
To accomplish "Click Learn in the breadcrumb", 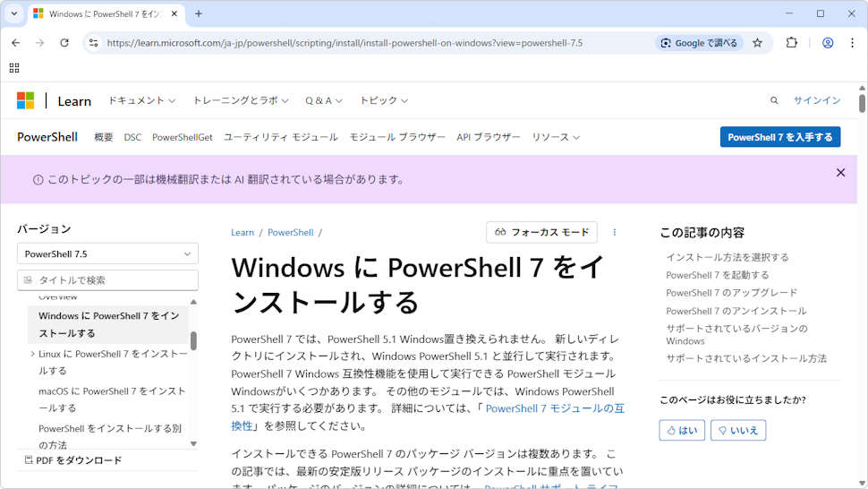I will (243, 233).
